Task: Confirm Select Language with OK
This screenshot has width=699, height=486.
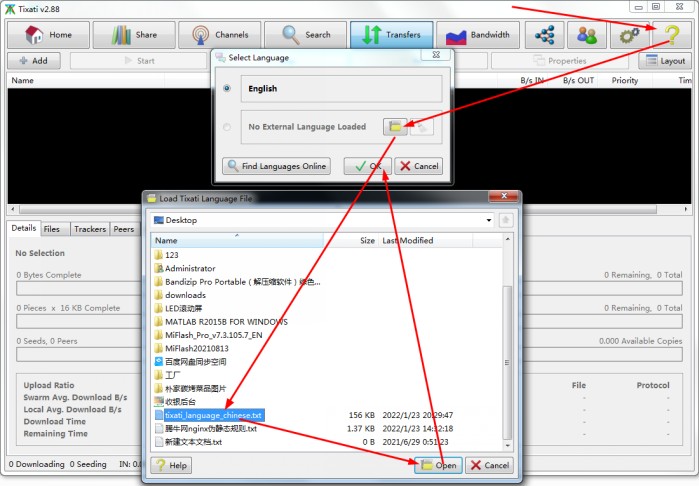Action: tap(367, 166)
